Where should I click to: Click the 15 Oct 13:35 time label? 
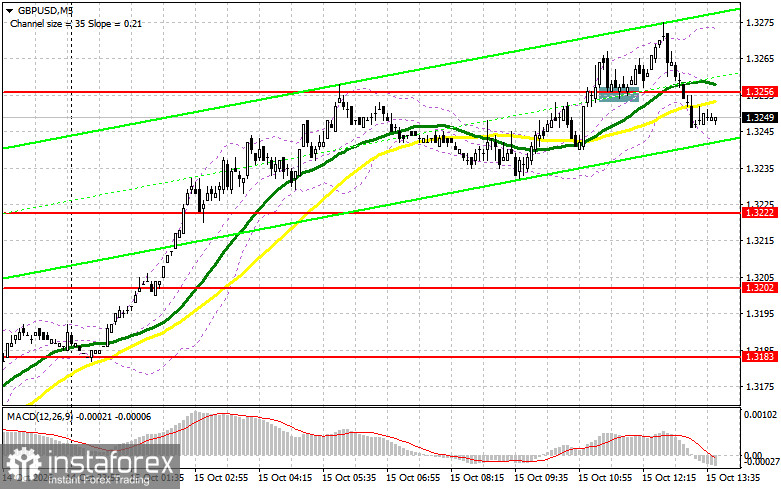[733, 478]
